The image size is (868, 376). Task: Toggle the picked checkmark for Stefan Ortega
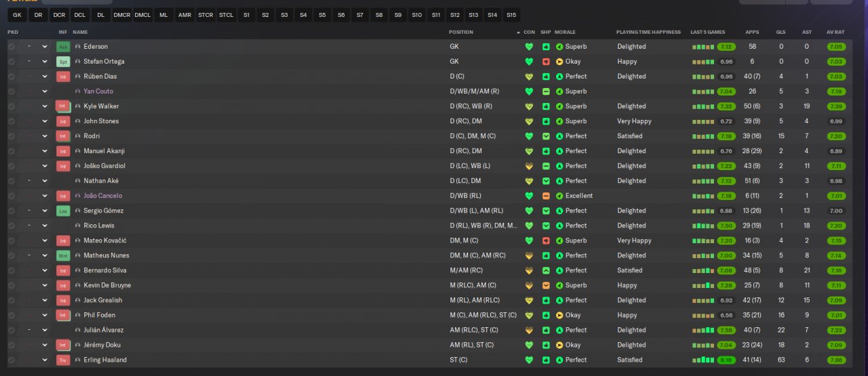[x=12, y=62]
